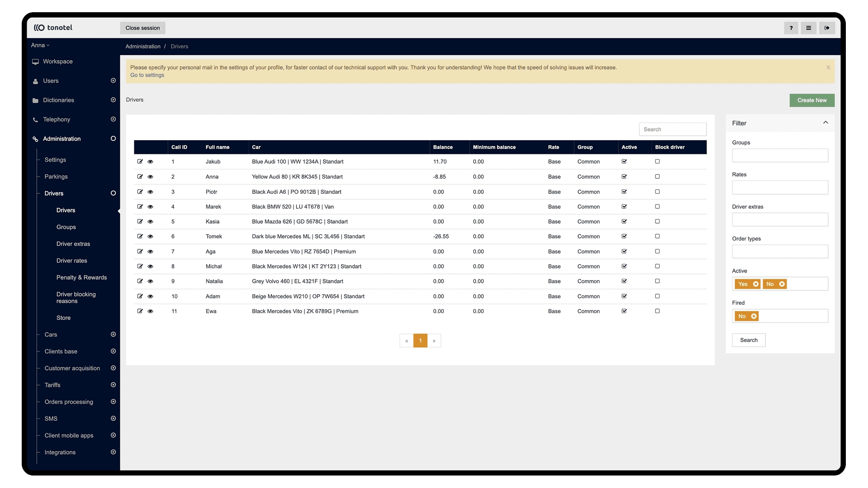
Task: Follow the Go to settings link
Action: click(x=147, y=75)
